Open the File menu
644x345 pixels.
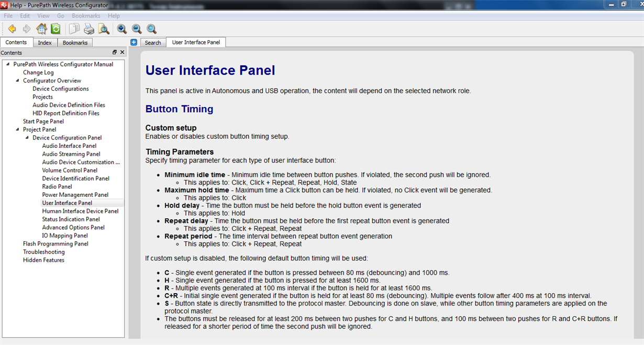[8, 16]
